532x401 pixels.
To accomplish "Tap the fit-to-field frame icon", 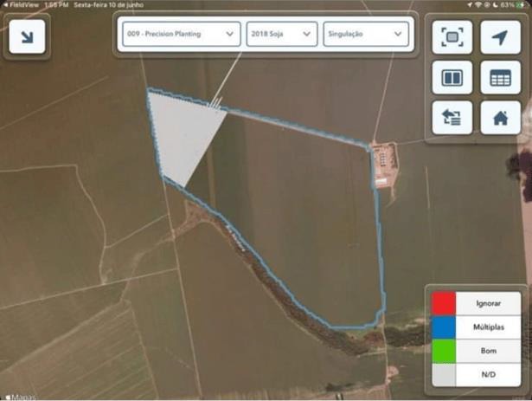I will click(x=452, y=37).
